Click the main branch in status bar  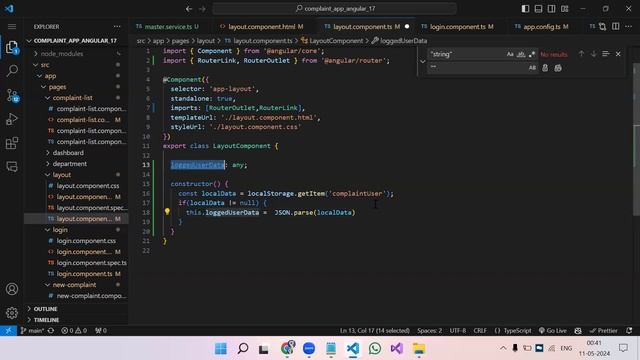coord(33,331)
